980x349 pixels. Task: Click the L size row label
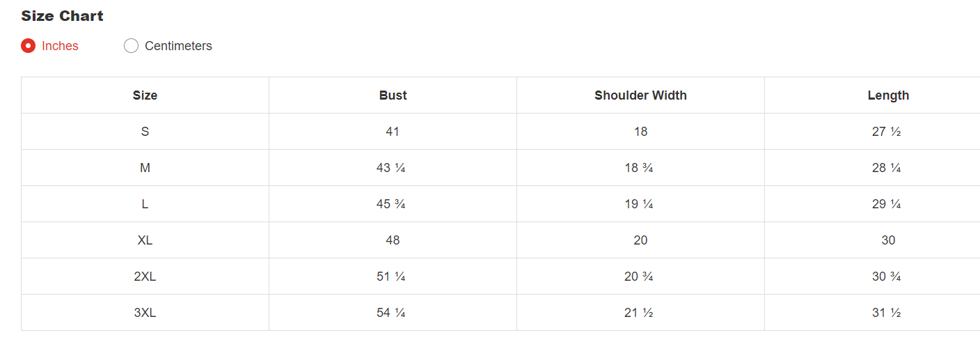click(145, 204)
